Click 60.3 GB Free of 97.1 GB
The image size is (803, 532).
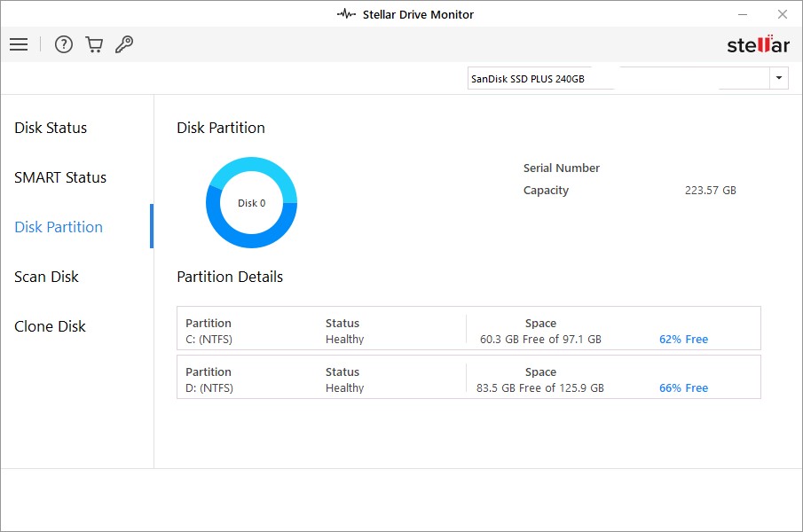pos(540,339)
